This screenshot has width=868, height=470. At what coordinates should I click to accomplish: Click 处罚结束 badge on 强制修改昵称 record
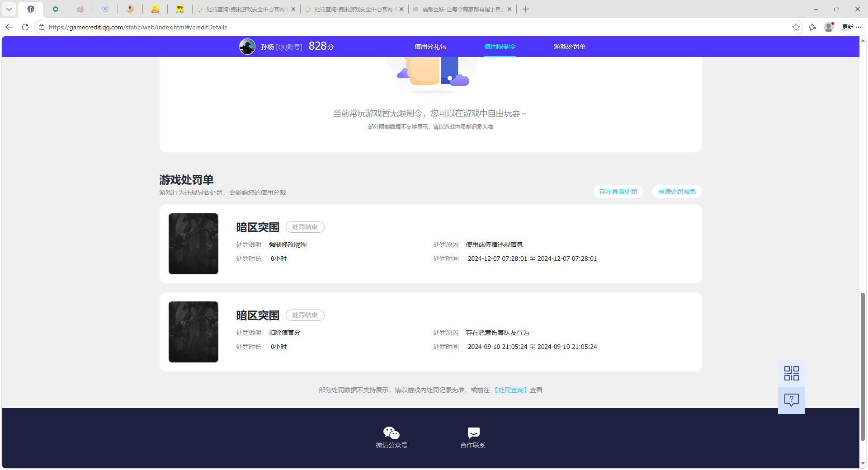pyautogui.click(x=305, y=227)
